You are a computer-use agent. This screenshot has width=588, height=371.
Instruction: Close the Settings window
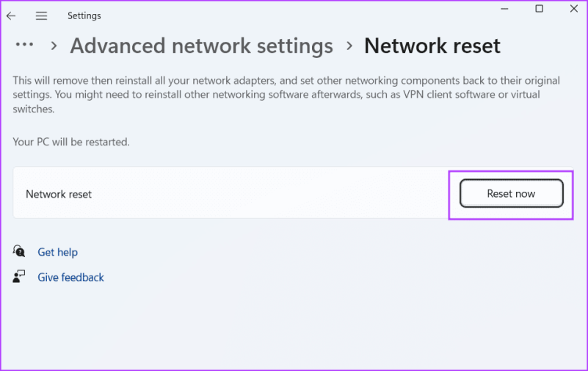tap(573, 9)
